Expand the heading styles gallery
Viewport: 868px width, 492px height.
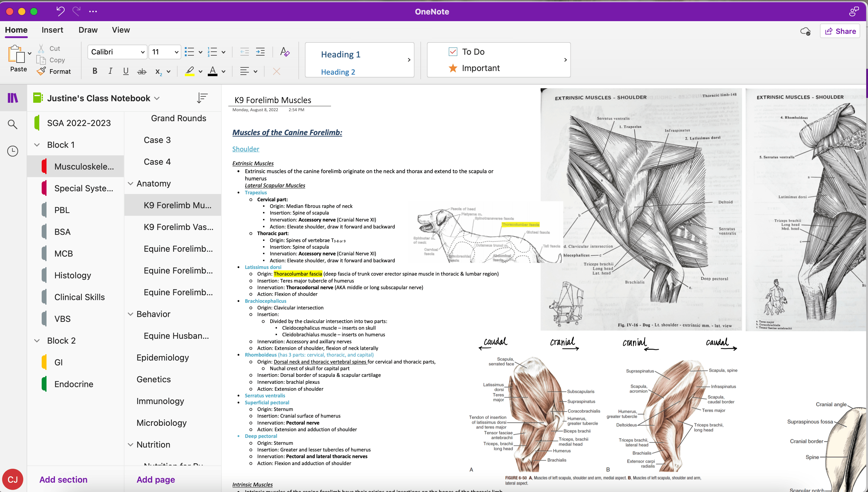pyautogui.click(x=409, y=60)
